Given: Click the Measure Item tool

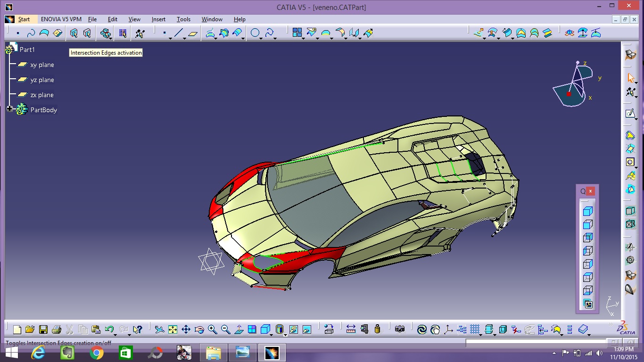Looking at the screenshot, I should [x=364, y=329].
